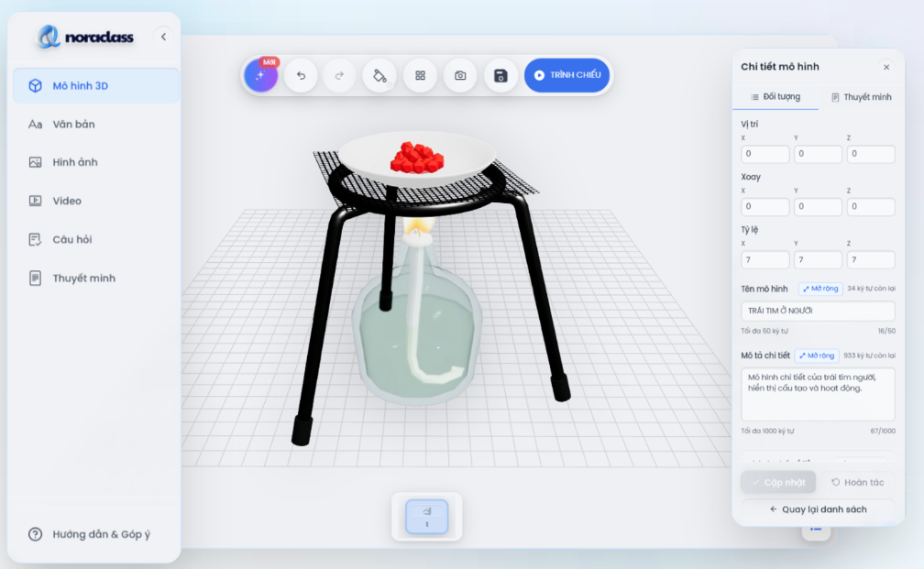This screenshot has height=569, width=924.
Task: Click the redo arrow icon
Action: (x=339, y=75)
